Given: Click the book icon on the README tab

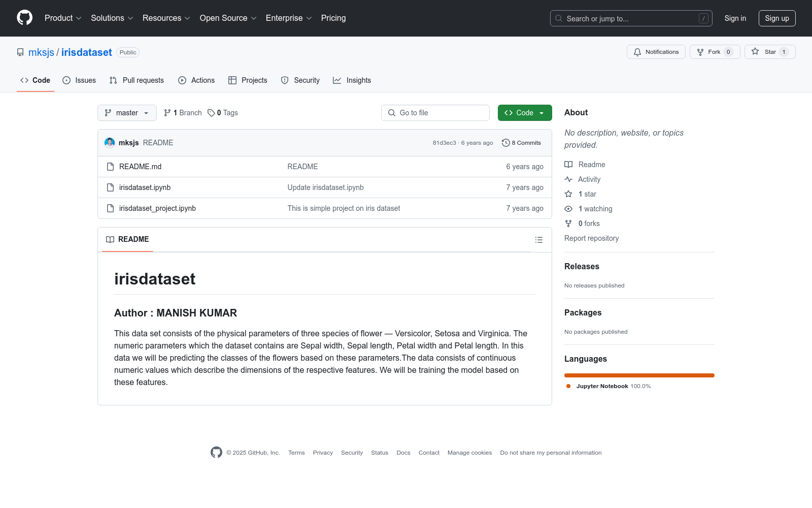Looking at the screenshot, I should click(x=110, y=239).
